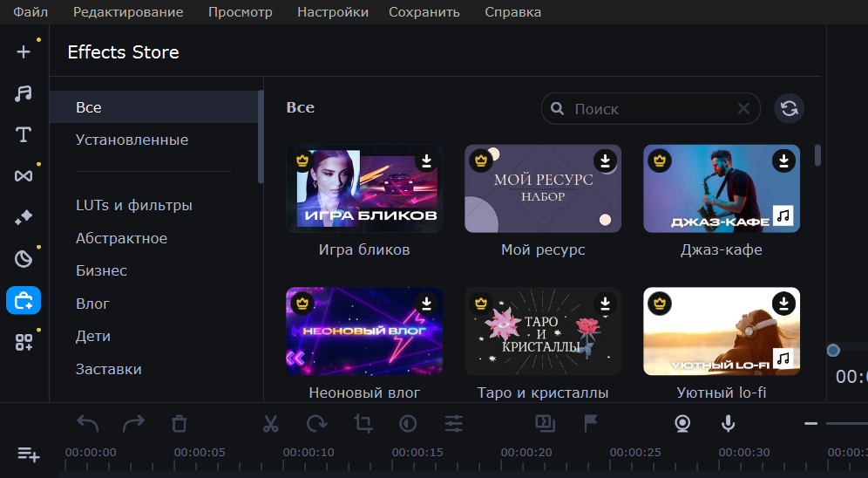Screen dimensions: 868x478
Task: Open the Color adjustment half-circle tool
Action: (x=408, y=424)
